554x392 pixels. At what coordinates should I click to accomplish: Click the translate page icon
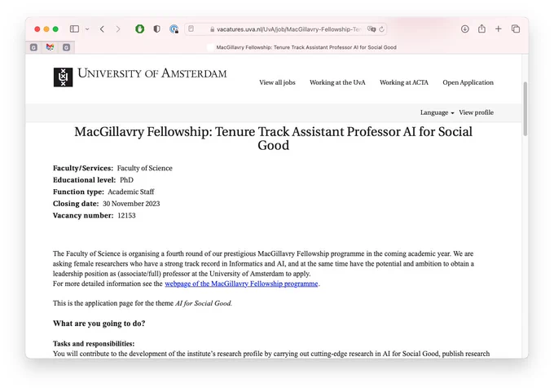click(371, 29)
